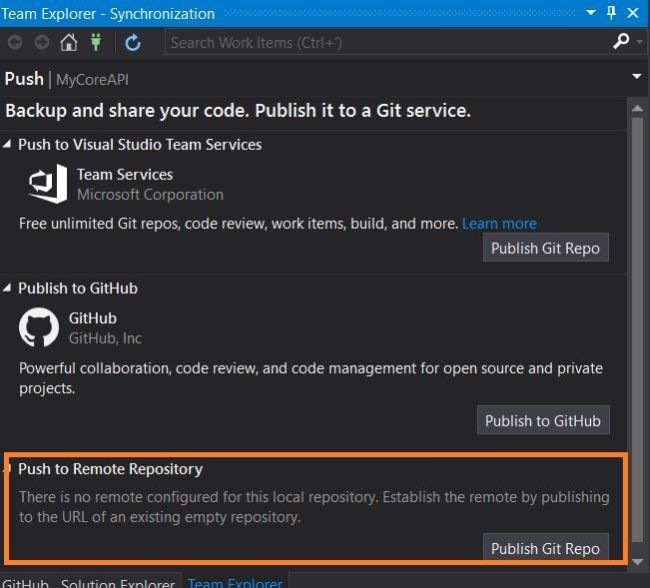Navigate forward with the forward arrow
650x588 pixels.
point(42,43)
